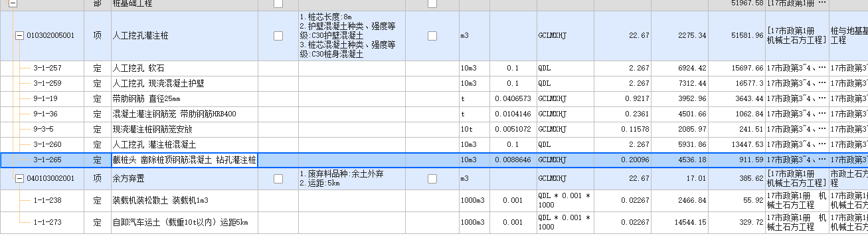Click quantity coefficient 0.0104146

tap(513, 114)
